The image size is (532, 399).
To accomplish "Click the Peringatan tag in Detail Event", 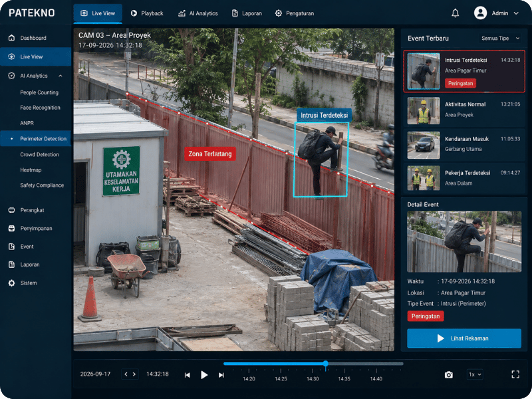I will (426, 317).
